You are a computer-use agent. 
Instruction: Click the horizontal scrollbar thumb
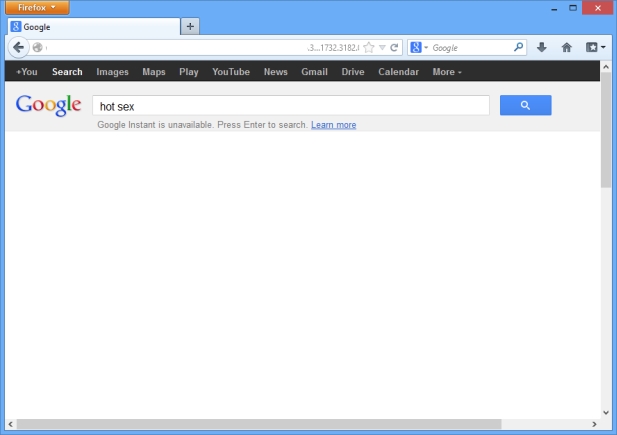coord(259,424)
